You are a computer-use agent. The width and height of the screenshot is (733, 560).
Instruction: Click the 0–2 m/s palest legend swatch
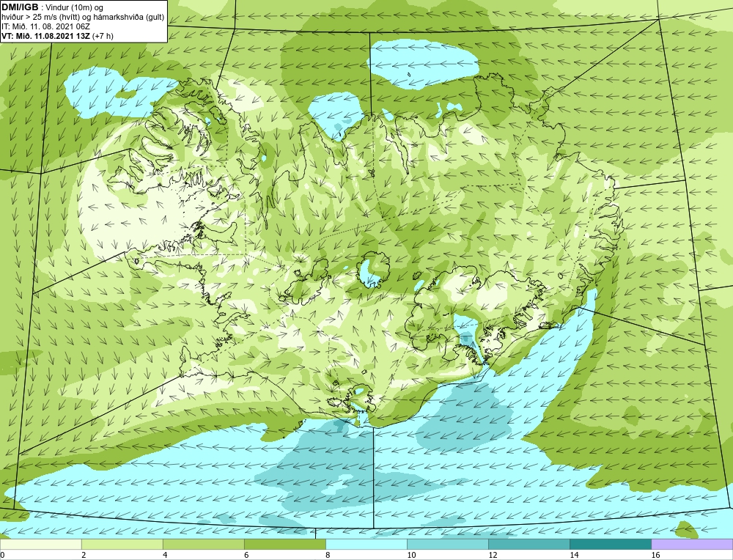tap(40, 544)
